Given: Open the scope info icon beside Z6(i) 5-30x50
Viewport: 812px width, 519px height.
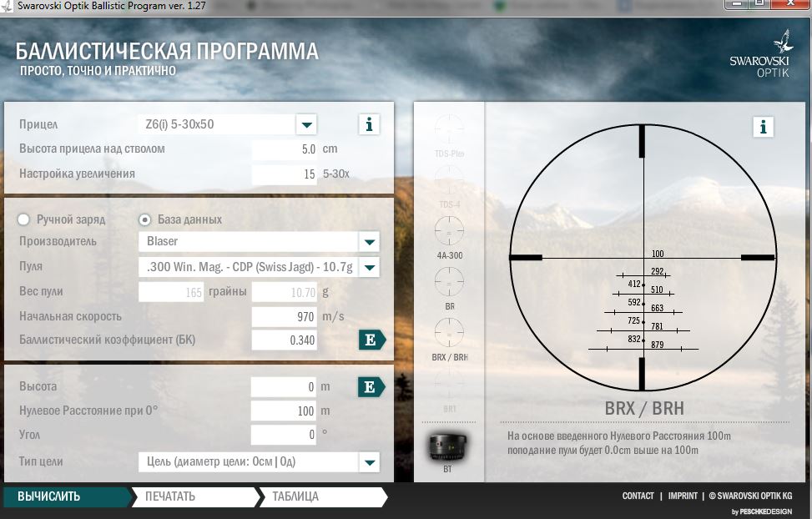Looking at the screenshot, I should [x=369, y=125].
